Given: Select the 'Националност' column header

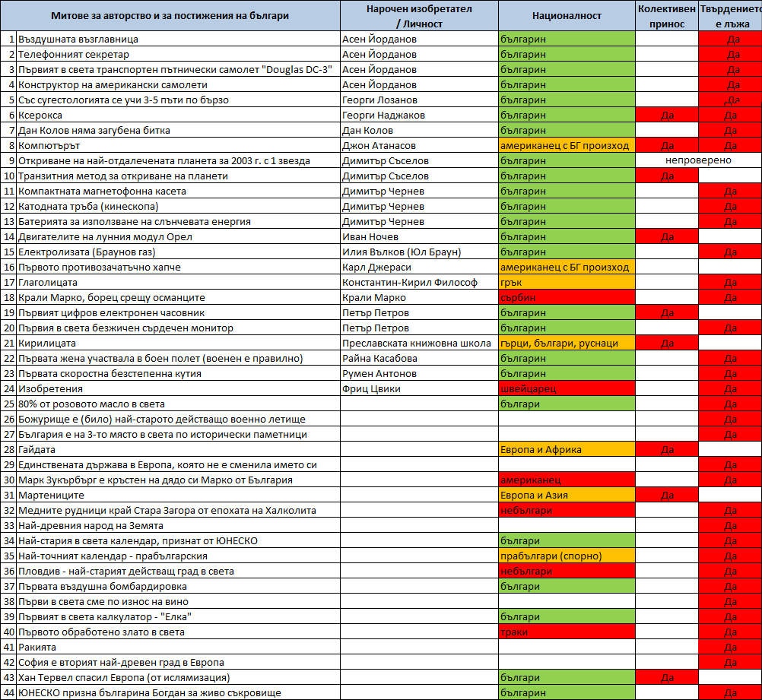Looking at the screenshot, I should click(x=567, y=16).
